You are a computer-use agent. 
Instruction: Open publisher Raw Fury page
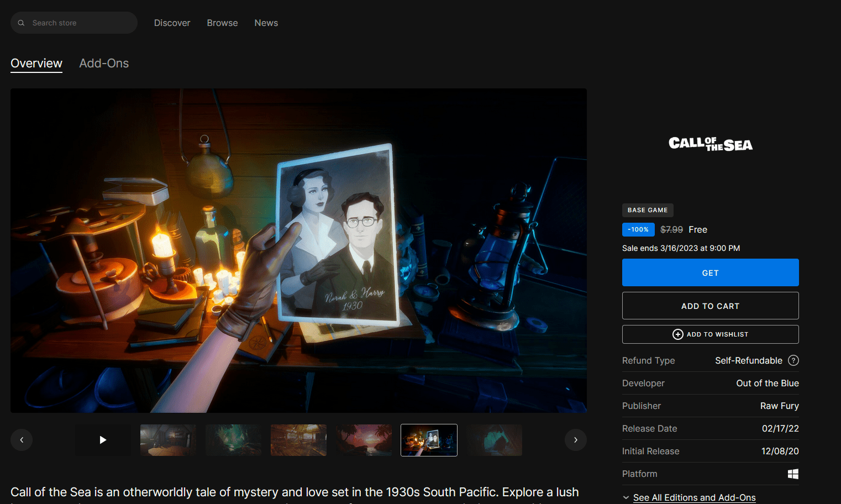tap(780, 406)
